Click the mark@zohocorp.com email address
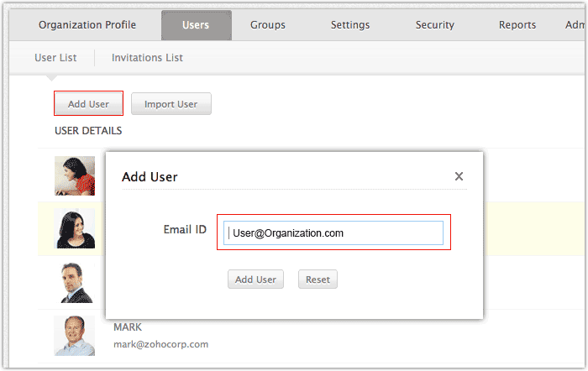Screen dimensions: 588x371 click(x=160, y=344)
